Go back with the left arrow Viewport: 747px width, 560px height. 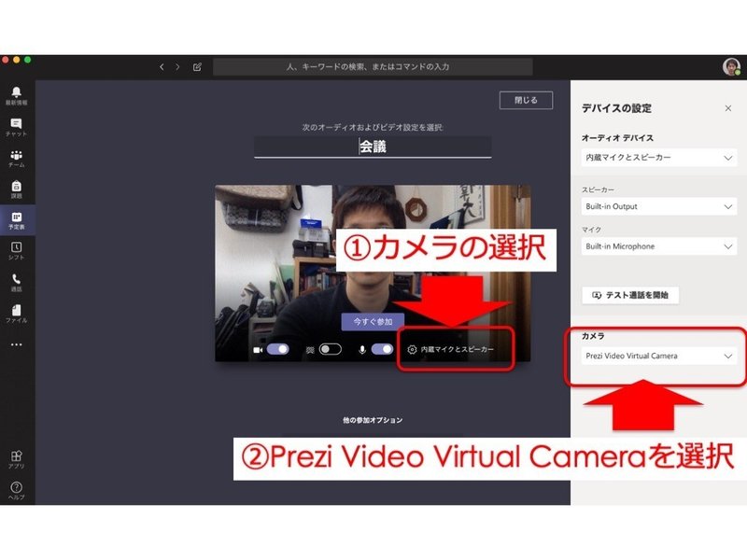(x=162, y=67)
